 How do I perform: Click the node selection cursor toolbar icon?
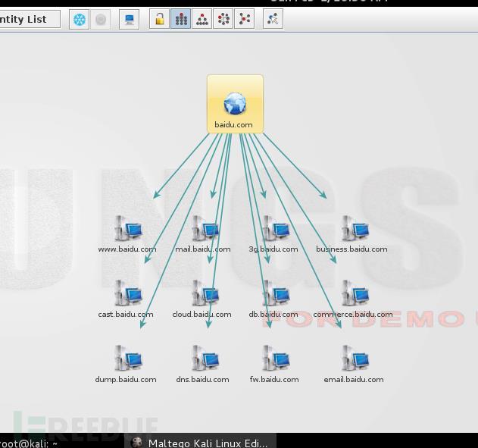coord(273,19)
